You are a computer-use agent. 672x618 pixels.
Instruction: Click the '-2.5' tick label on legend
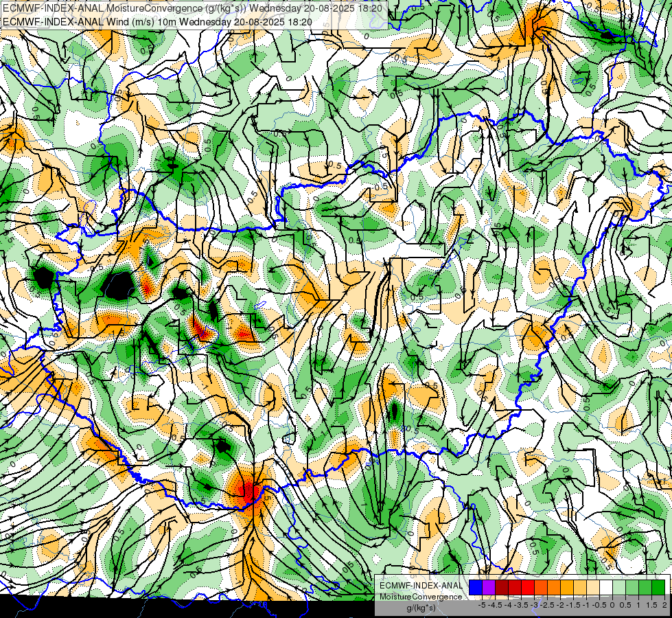[x=547, y=605]
